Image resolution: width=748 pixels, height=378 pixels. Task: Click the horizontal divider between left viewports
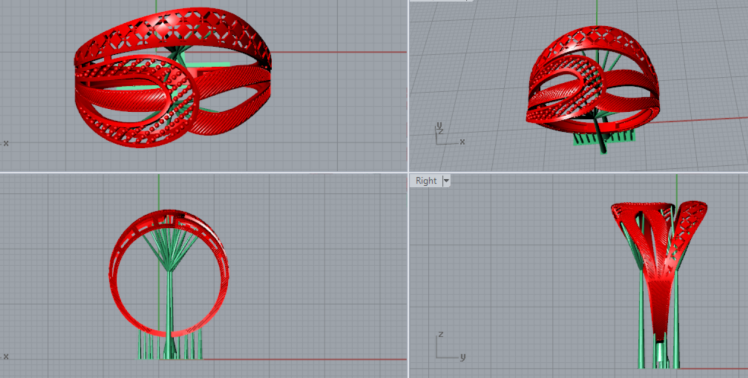[204, 172]
